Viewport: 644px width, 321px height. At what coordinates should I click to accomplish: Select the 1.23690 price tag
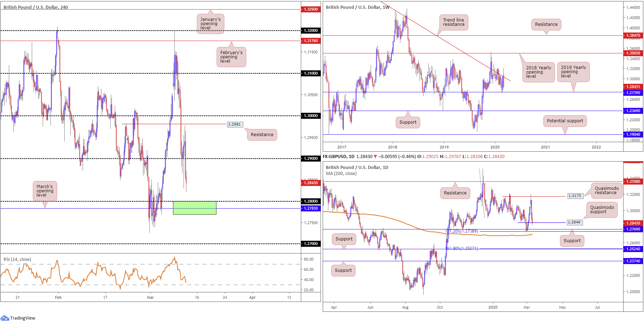(633, 111)
